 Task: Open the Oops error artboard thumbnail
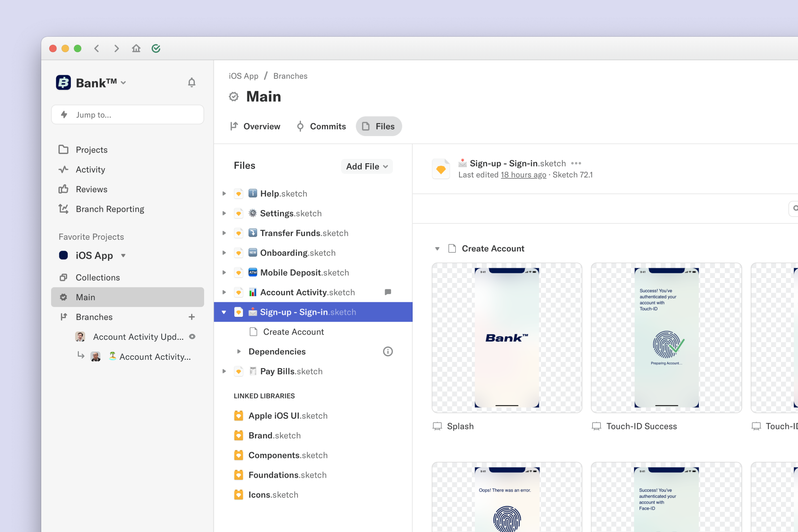(x=507, y=497)
